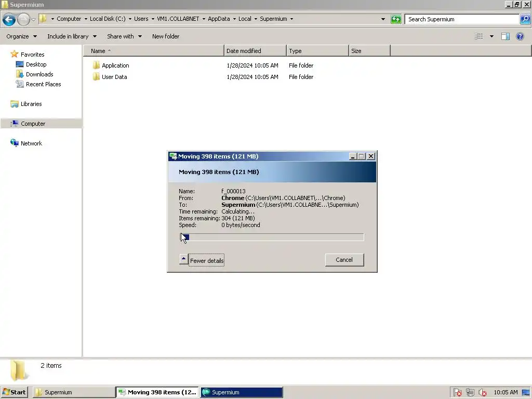The image size is (532, 399).
Task: Click the folder icon in address bar
Action: (x=43, y=19)
